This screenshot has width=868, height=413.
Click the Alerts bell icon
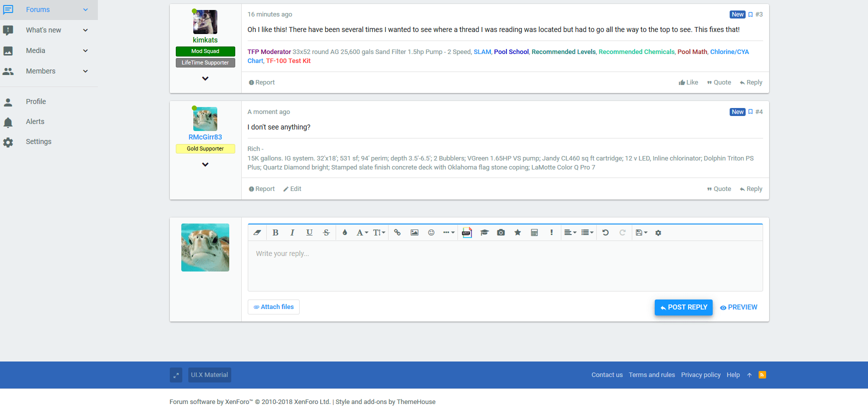8,122
